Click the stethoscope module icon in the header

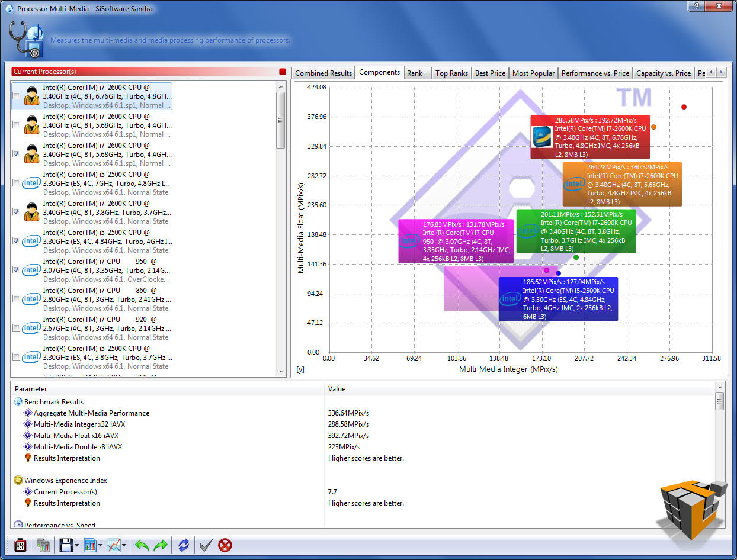pos(26,40)
